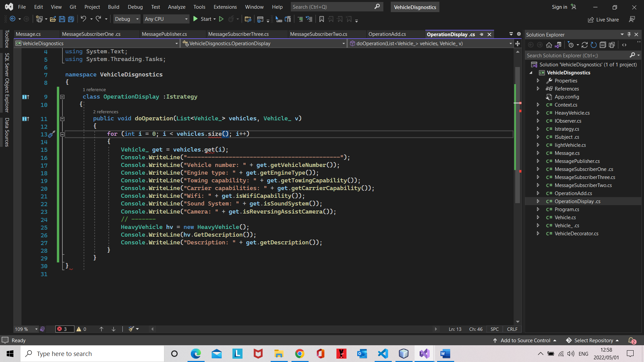Viewport: 644px width, 362px height.
Task: Click Comment out selected lines icon
Action: tap(300, 19)
